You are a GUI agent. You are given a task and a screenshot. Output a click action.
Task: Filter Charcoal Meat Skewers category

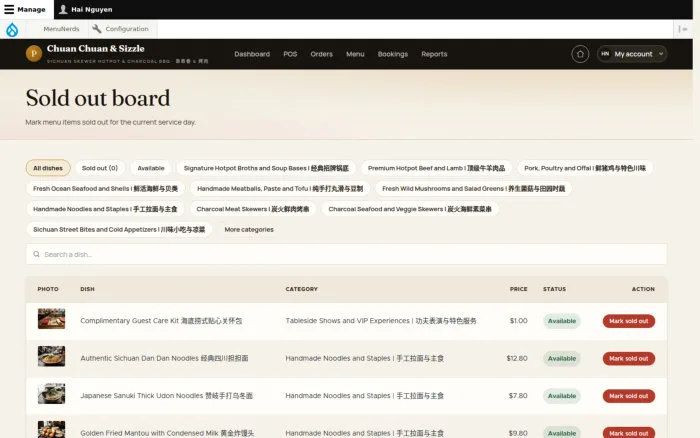[253, 209]
